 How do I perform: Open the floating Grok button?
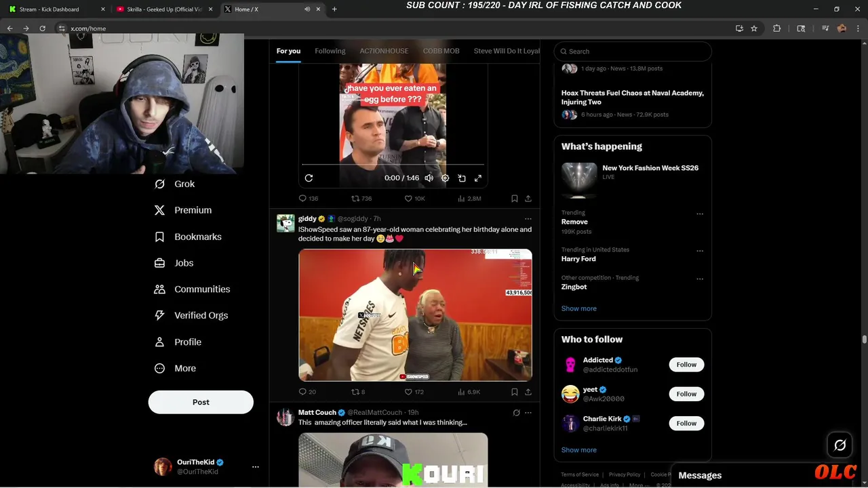(x=840, y=445)
